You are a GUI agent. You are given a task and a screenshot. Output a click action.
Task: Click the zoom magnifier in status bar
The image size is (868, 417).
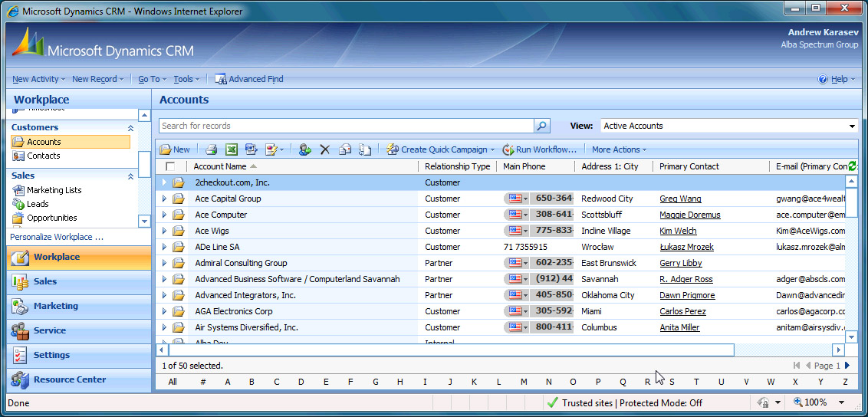click(x=798, y=402)
